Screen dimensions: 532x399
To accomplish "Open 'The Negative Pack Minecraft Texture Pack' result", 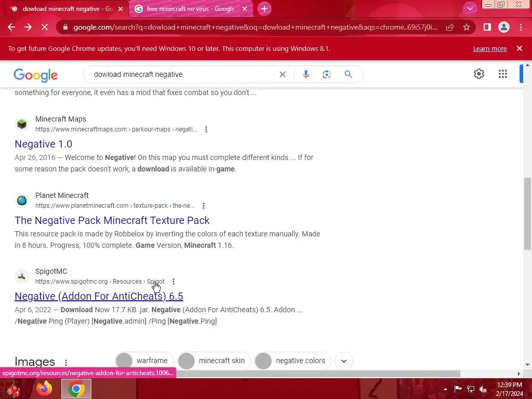I will (112, 220).
